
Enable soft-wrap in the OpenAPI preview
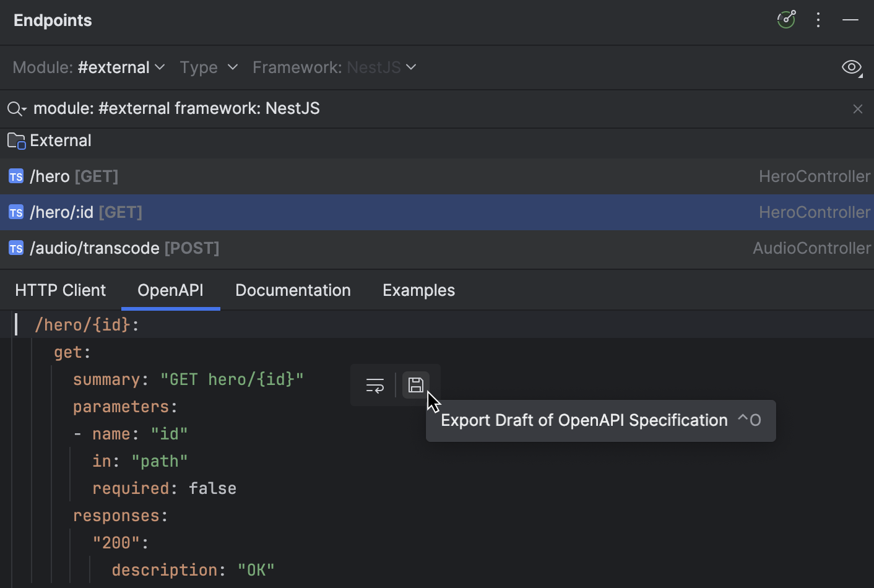click(374, 384)
